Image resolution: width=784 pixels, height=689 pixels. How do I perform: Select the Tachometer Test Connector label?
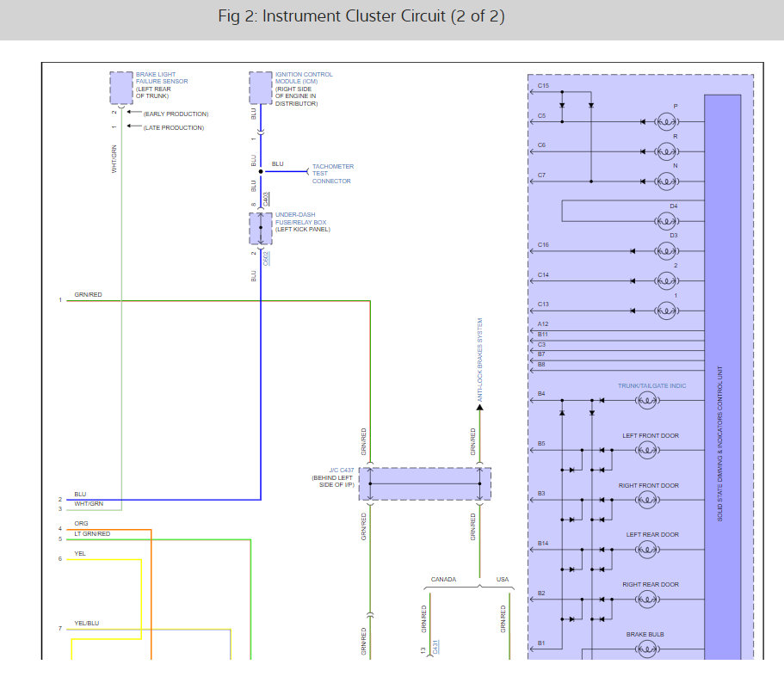pos(332,174)
